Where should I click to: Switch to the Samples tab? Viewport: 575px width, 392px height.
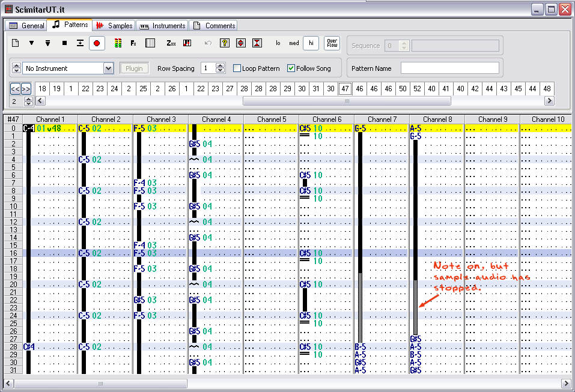[114, 26]
